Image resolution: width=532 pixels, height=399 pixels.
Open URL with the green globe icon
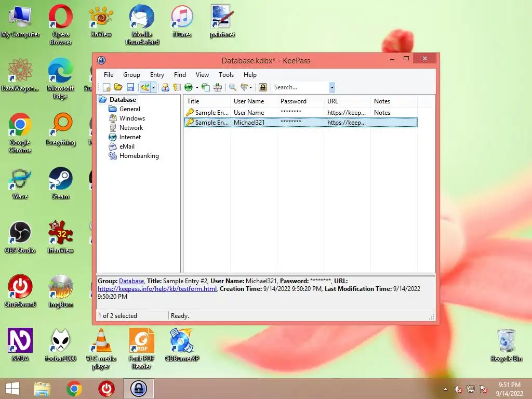189,87
